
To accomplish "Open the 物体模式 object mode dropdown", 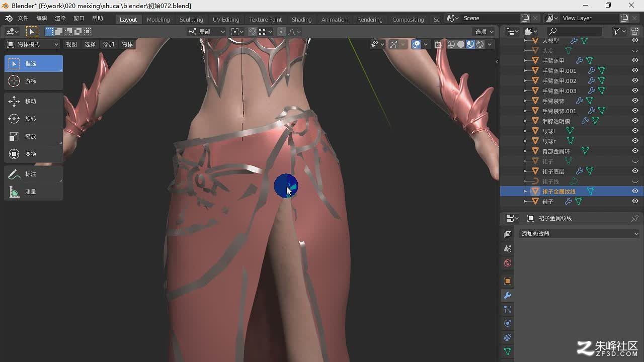I will point(33,44).
